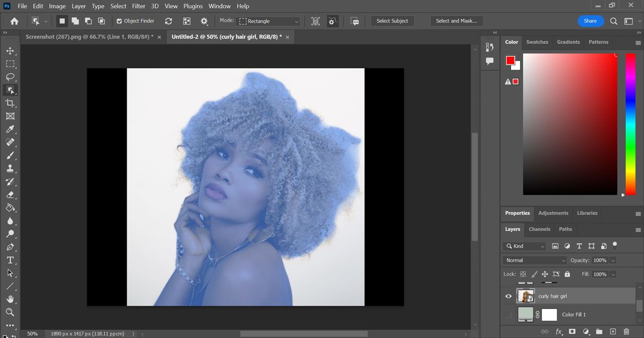Open the Filter menu
644x338 pixels.
click(x=138, y=6)
